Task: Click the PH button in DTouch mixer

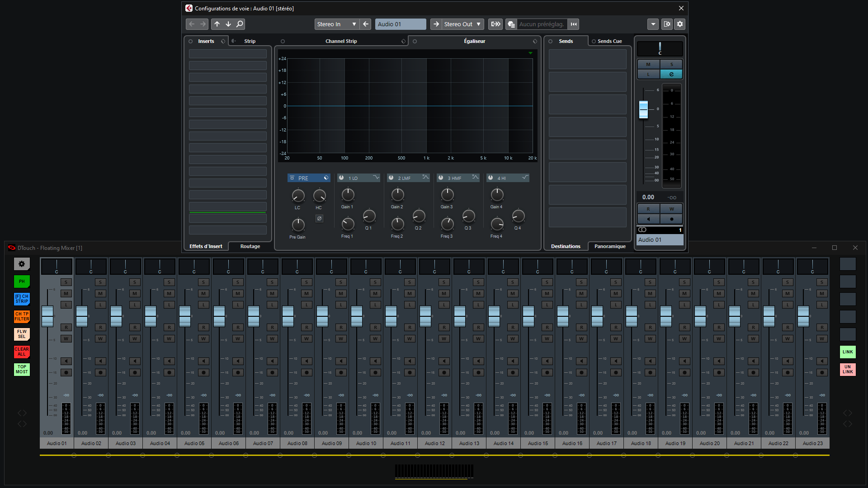Action: (22, 282)
